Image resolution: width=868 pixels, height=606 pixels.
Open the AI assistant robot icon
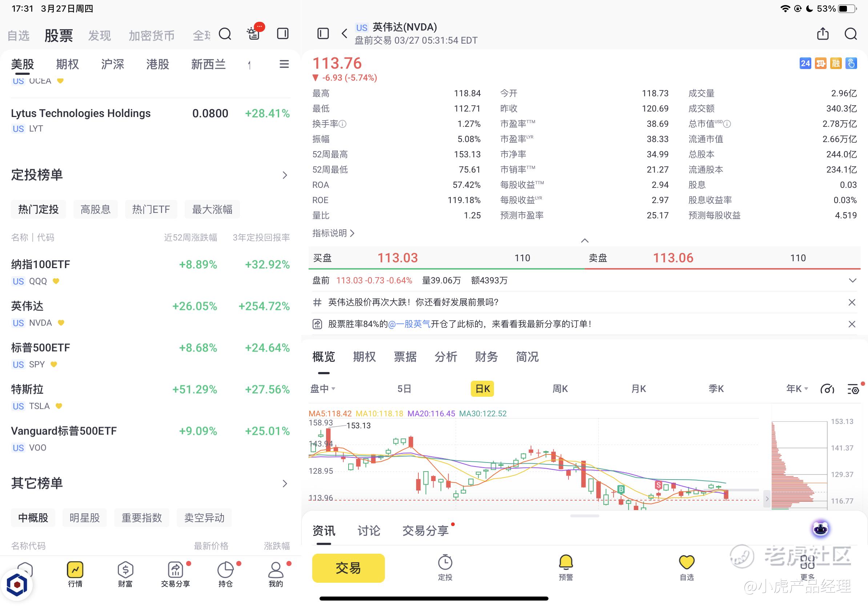[x=820, y=528]
